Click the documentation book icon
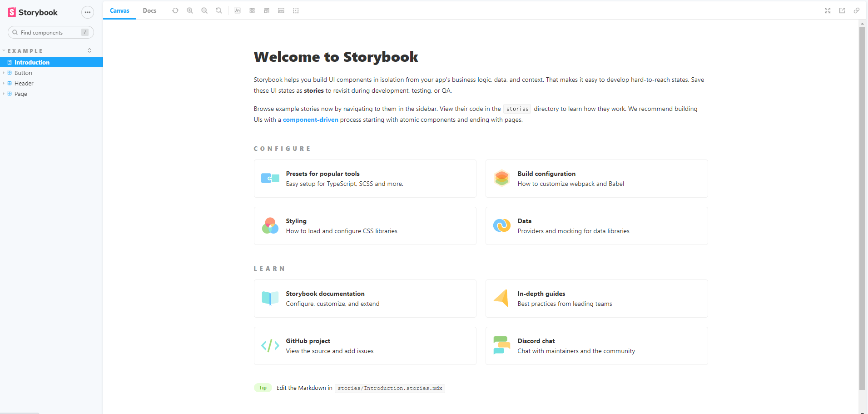 coord(270,298)
